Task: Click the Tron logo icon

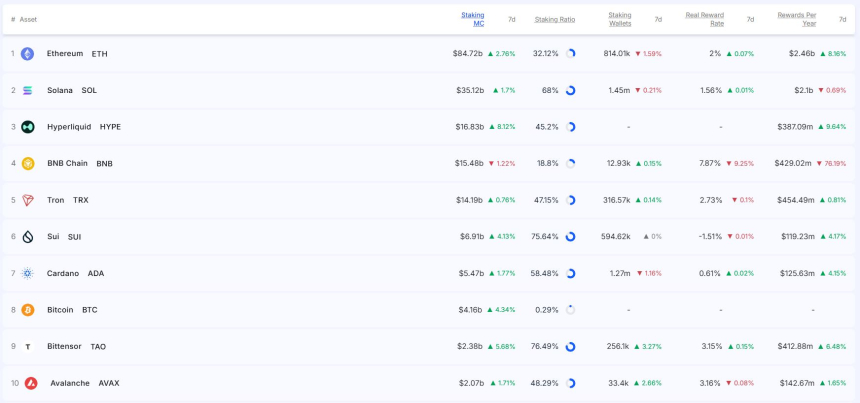Action: [x=27, y=200]
